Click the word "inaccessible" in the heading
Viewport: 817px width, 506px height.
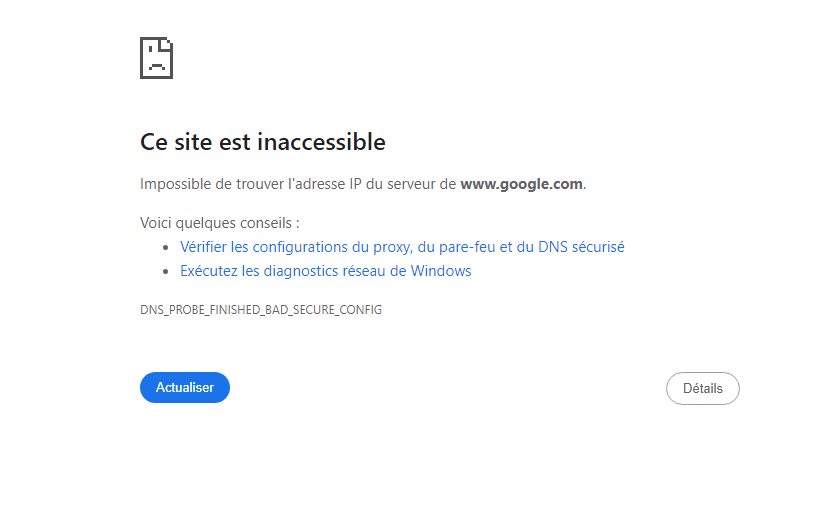[x=321, y=142]
